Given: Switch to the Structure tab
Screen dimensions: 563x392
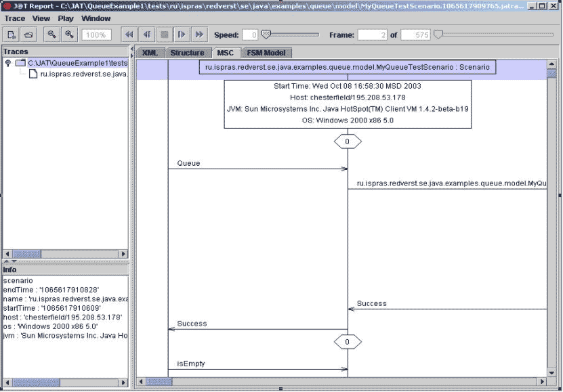Looking at the screenshot, I should click(187, 53).
